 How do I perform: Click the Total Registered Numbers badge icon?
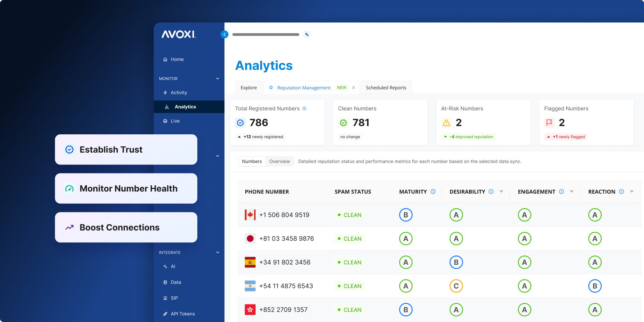click(240, 123)
